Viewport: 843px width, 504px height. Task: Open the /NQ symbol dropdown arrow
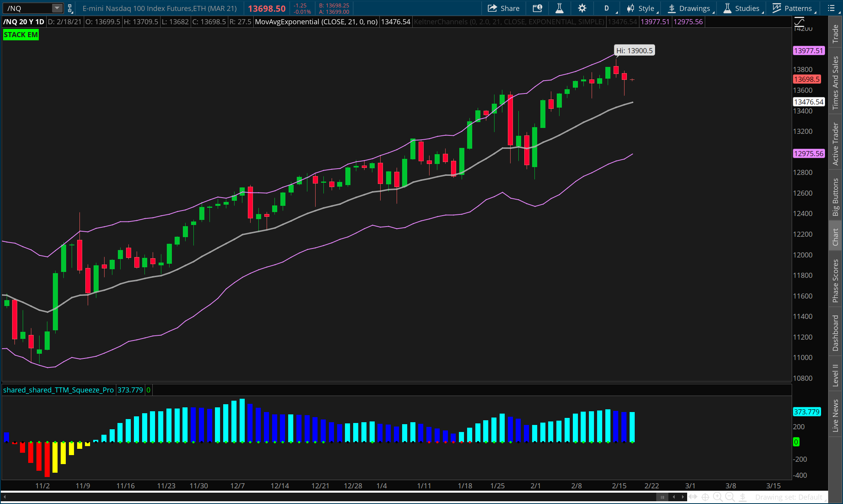pos(57,8)
